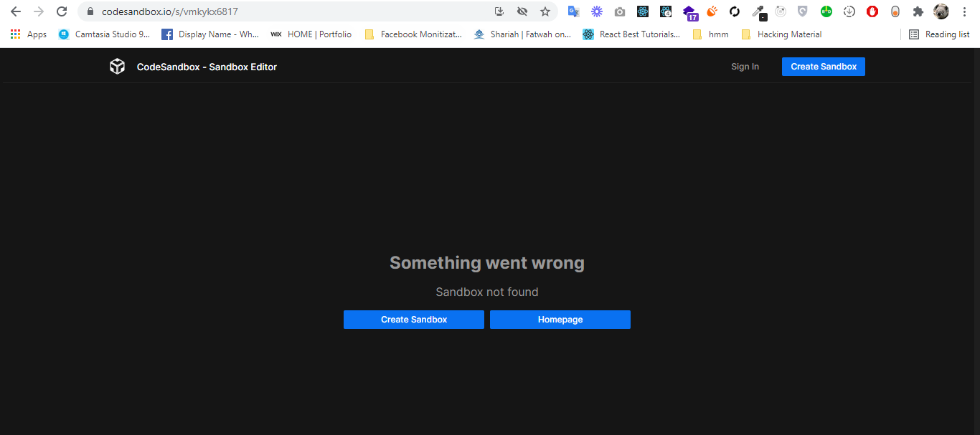Click the extensions puzzle piece icon
This screenshot has height=435, width=980.
point(918,11)
